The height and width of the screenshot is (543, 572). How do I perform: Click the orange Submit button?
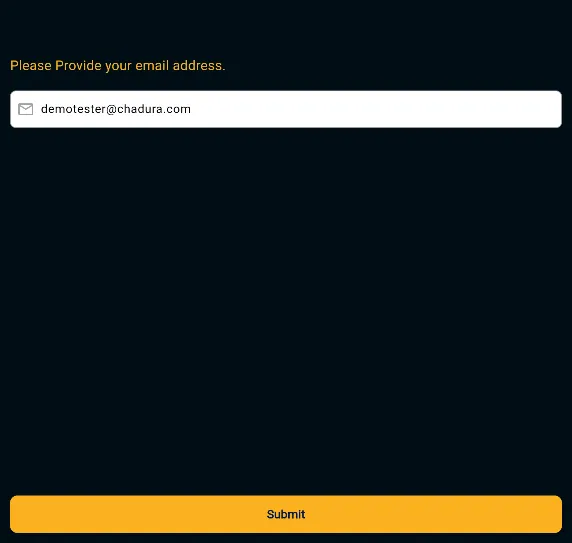[286, 514]
